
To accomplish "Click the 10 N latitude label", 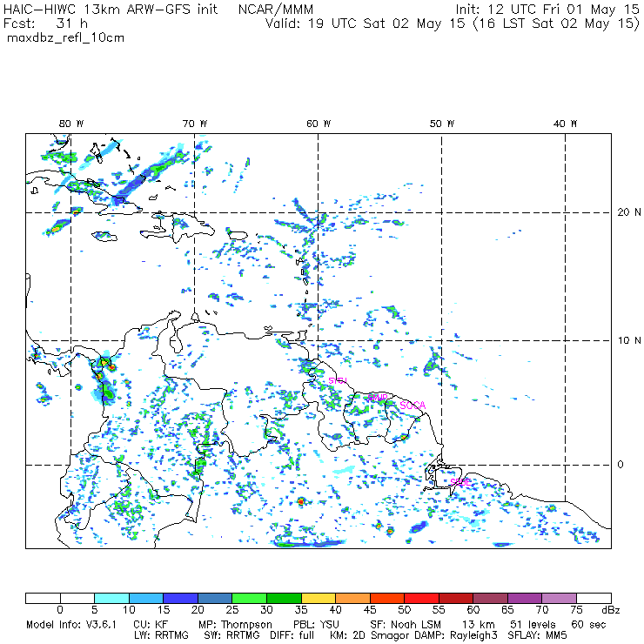I will pyautogui.click(x=629, y=340).
